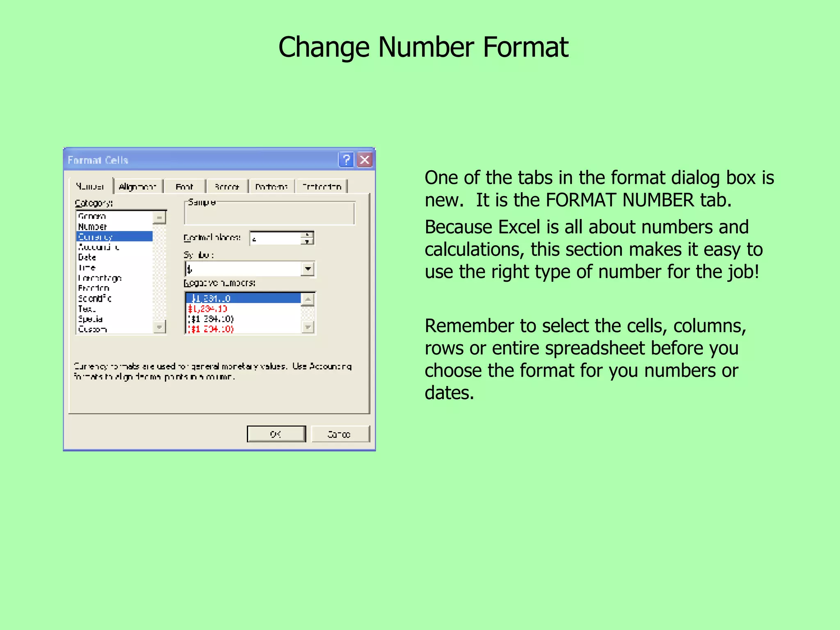Click the Decimal places input field
This screenshot has width=840, height=630.
coord(276,238)
